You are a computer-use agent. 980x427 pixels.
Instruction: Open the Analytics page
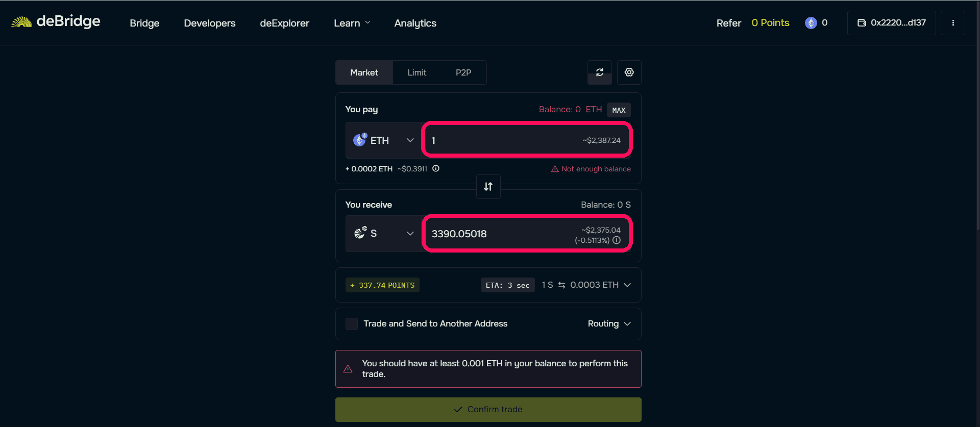415,23
